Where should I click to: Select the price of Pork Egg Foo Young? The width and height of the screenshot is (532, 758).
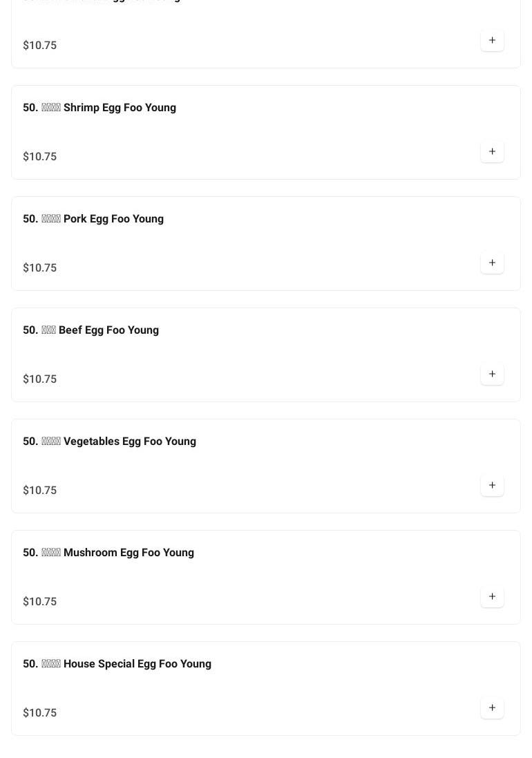(40, 268)
